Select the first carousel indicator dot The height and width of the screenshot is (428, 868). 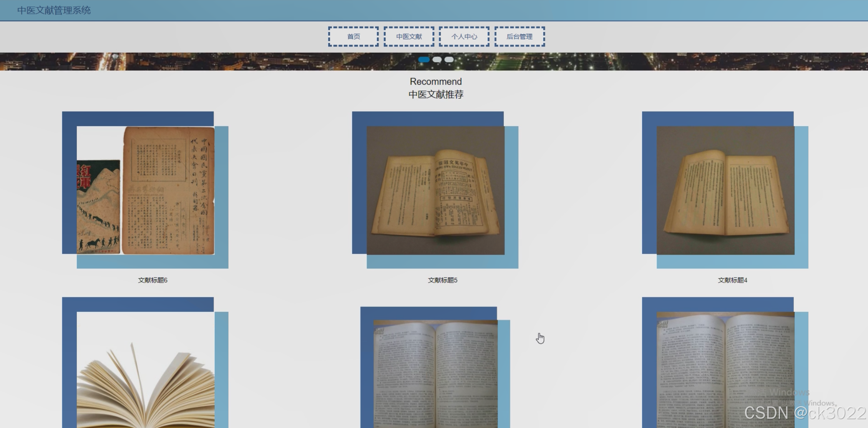coord(424,60)
